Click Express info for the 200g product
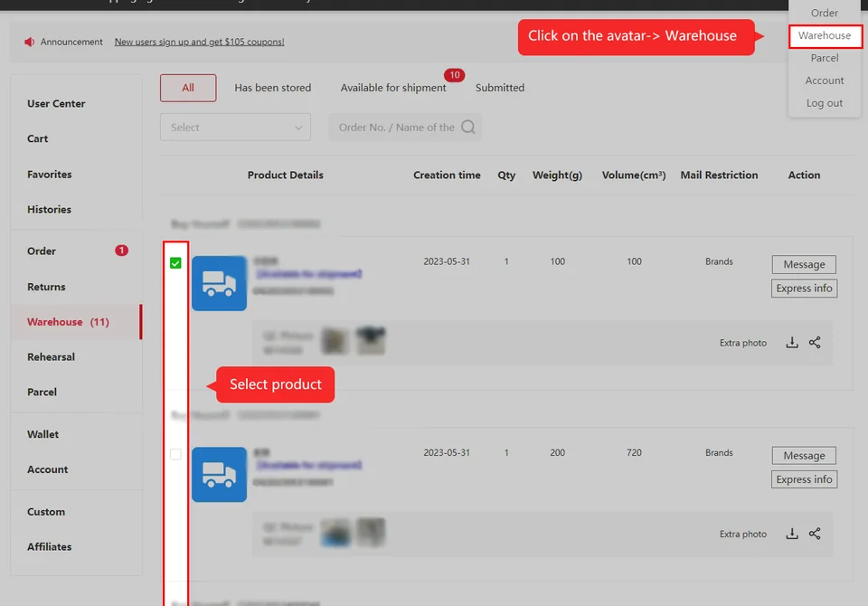This screenshot has height=606, width=868. click(805, 479)
